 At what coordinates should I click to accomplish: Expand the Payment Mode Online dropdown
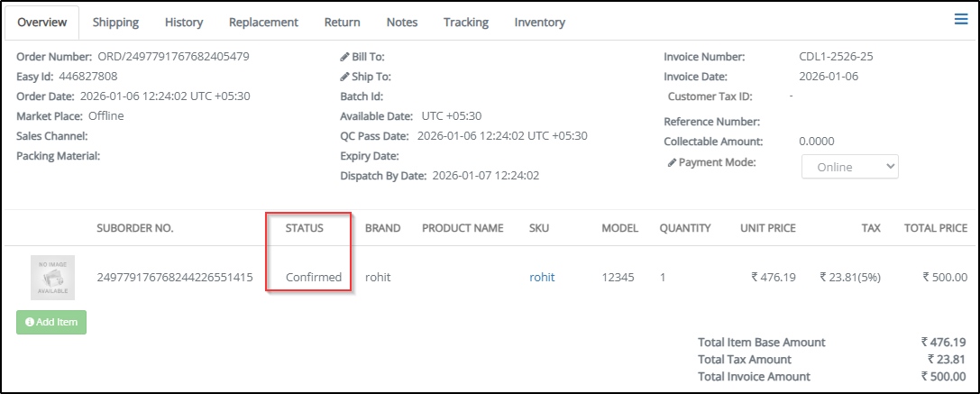pos(849,166)
